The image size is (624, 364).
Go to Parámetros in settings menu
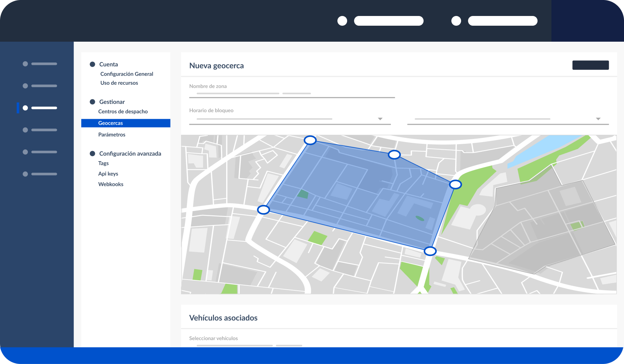tap(112, 135)
